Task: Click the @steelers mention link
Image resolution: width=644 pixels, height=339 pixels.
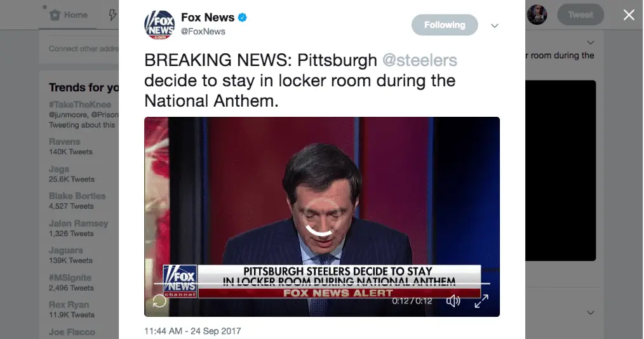Action: click(x=419, y=60)
